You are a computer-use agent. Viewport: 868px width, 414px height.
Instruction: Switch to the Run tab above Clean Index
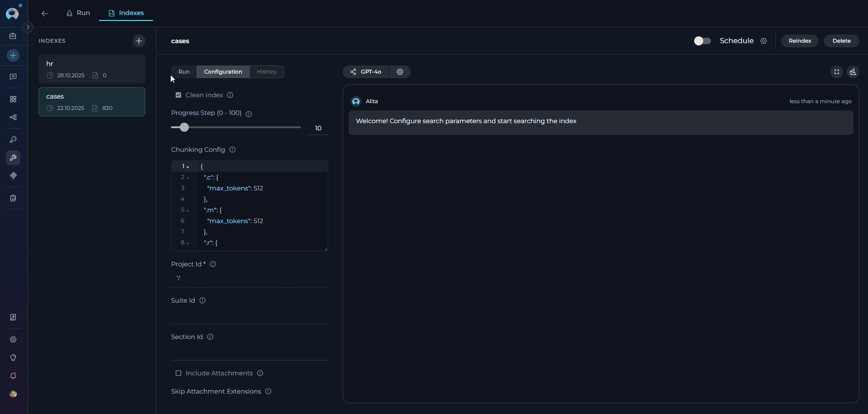(184, 72)
